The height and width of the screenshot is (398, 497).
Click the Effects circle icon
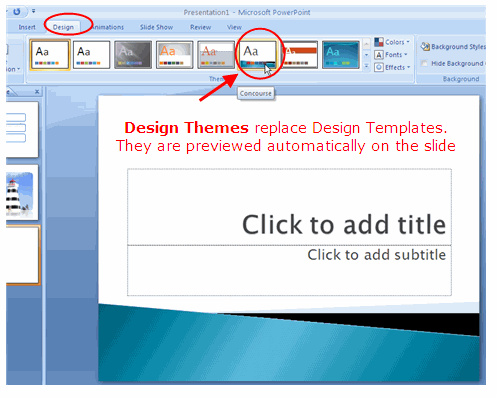pyautogui.click(x=379, y=67)
